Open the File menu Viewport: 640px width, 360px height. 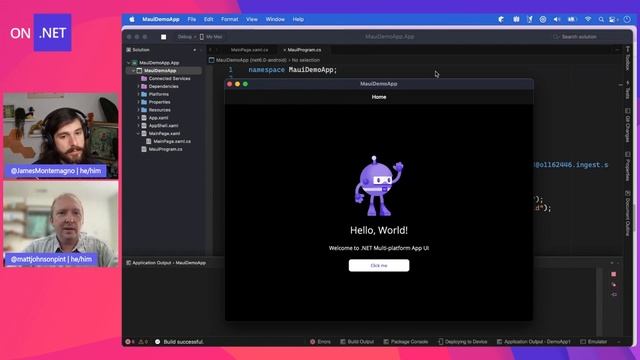coord(191,19)
